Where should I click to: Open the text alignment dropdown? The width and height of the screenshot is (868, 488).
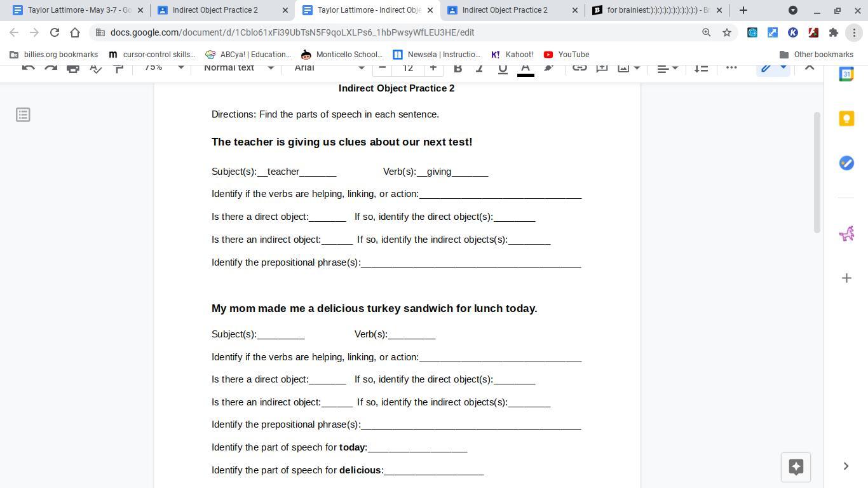point(667,67)
